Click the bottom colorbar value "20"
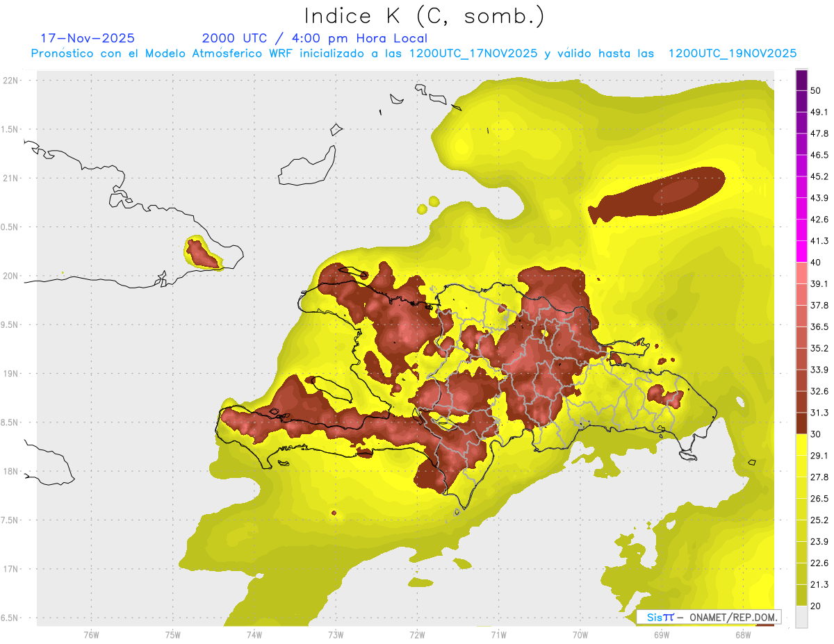The image size is (834, 644). [x=817, y=606]
